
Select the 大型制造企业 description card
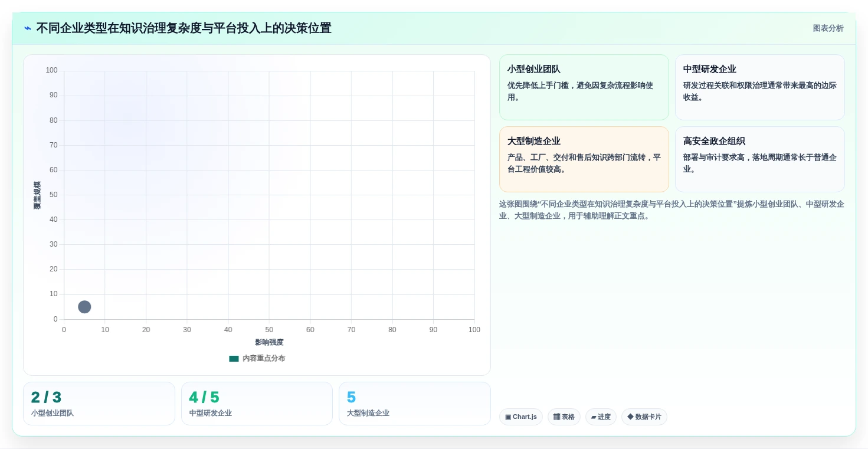[x=584, y=159]
